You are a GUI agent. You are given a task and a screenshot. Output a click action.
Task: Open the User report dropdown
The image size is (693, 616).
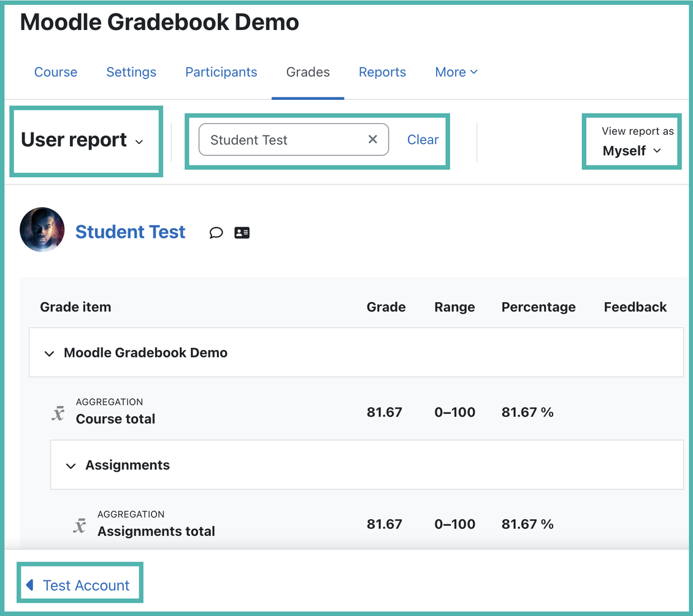point(82,140)
